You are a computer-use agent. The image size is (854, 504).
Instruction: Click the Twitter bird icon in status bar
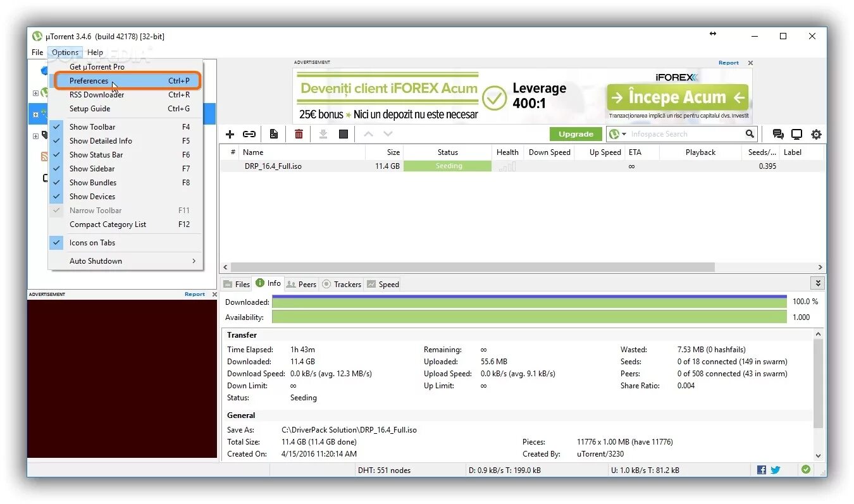[775, 470]
